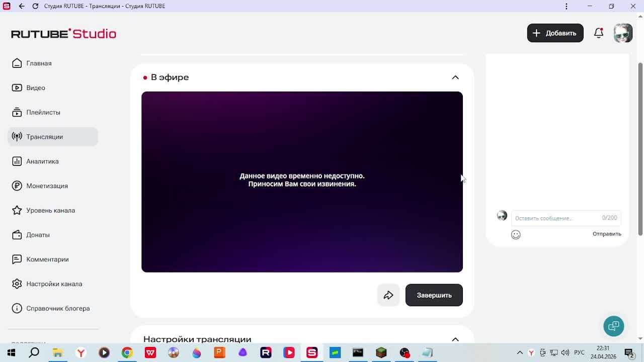Image resolution: width=644 pixels, height=362 pixels.
Task: Select the Аналитика menu item
Action: point(42,161)
